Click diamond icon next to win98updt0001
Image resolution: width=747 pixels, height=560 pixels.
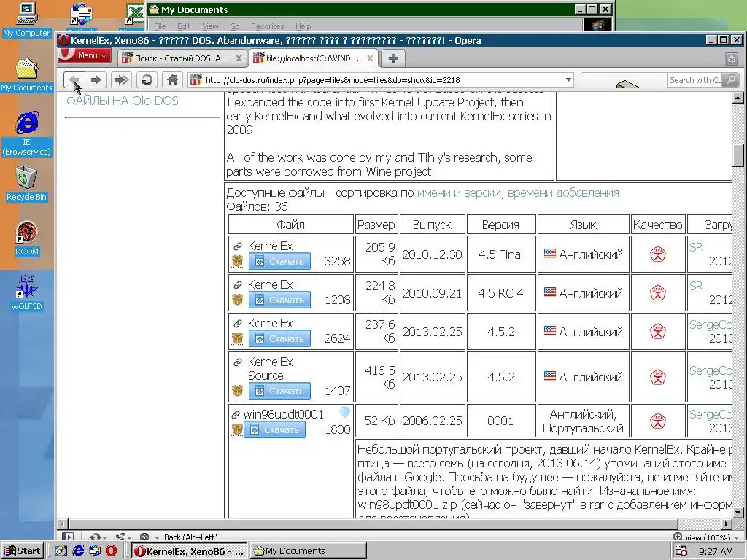click(x=345, y=413)
